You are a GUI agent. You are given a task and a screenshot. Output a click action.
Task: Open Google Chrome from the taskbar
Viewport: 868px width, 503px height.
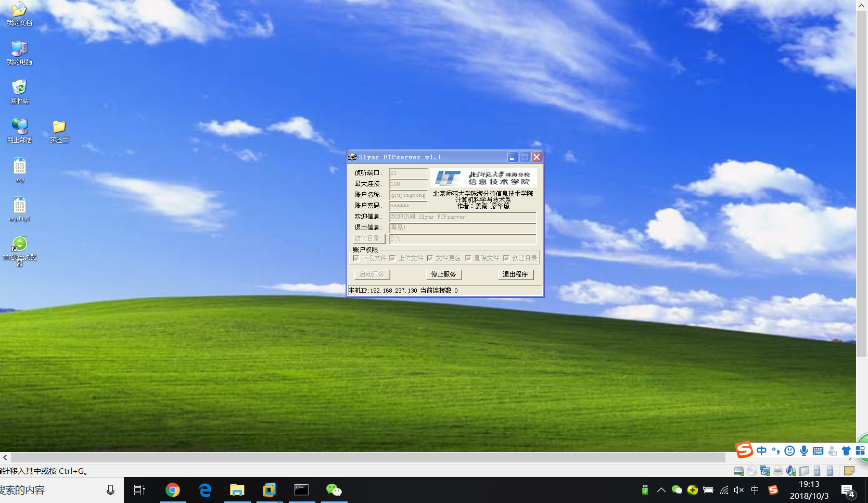click(172, 490)
